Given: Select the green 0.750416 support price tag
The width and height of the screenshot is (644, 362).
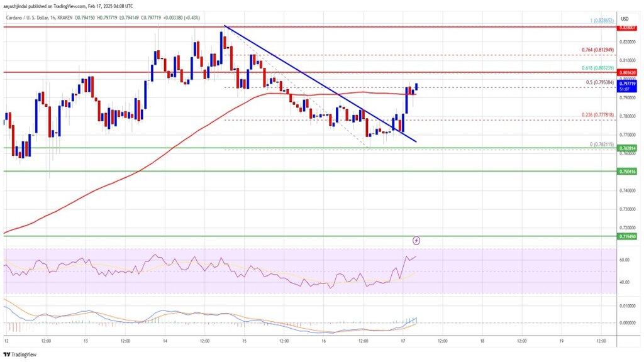Looking at the screenshot, I should [627, 171].
